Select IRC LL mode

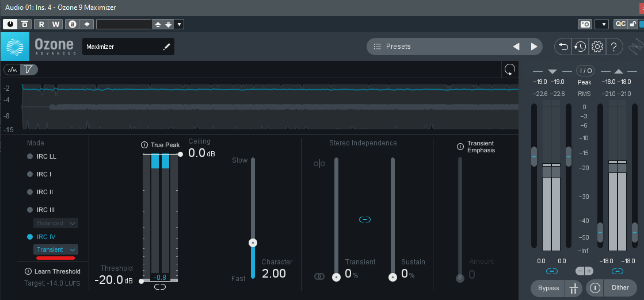pos(41,156)
